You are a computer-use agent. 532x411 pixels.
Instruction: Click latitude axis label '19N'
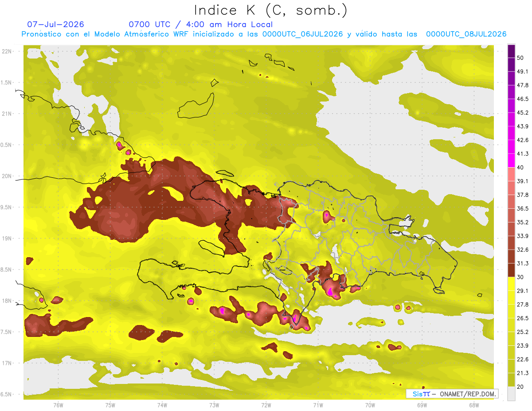pyautogui.click(x=6, y=238)
